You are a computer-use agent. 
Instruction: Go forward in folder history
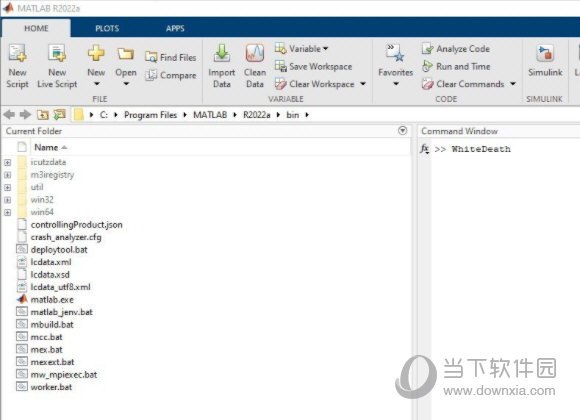25,115
